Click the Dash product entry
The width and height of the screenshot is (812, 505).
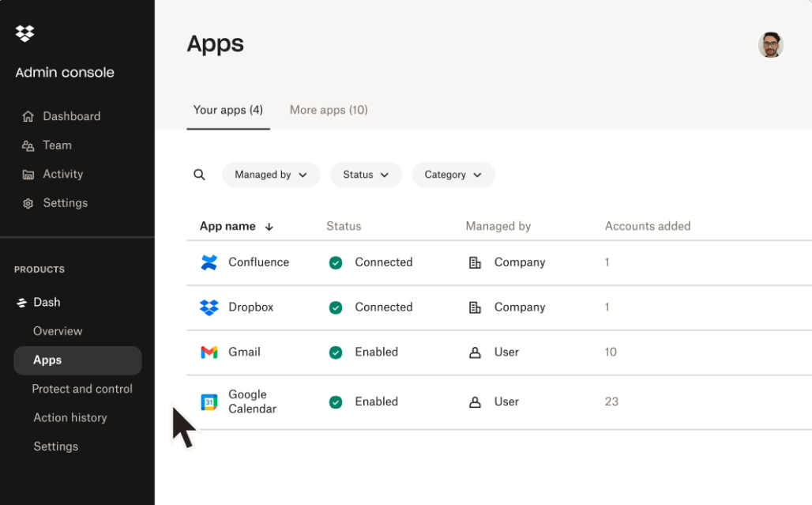click(45, 302)
